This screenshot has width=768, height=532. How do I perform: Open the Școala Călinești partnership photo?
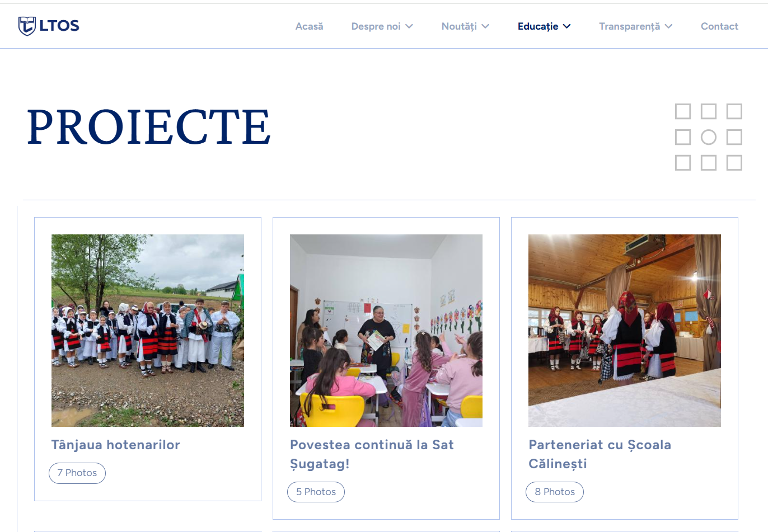tap(625, 331)
